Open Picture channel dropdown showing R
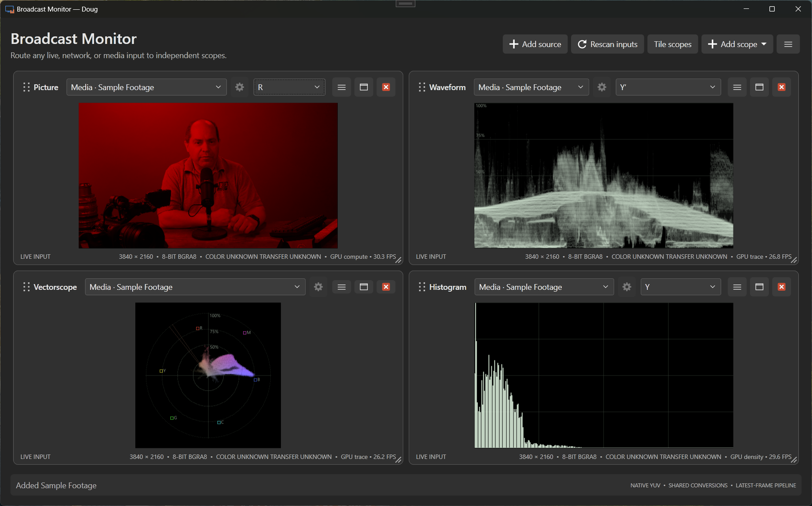The image size is (812, 506). tap(289, 87)
